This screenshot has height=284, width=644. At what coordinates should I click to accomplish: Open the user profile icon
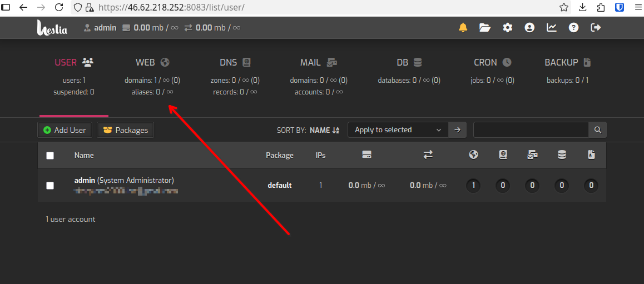(x=529, y=27)
